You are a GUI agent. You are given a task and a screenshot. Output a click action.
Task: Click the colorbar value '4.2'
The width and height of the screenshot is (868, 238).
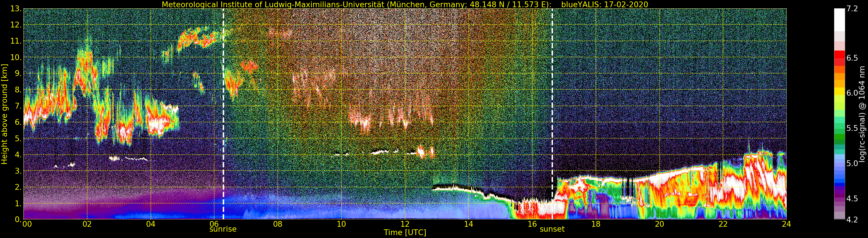tap(852, 220)
